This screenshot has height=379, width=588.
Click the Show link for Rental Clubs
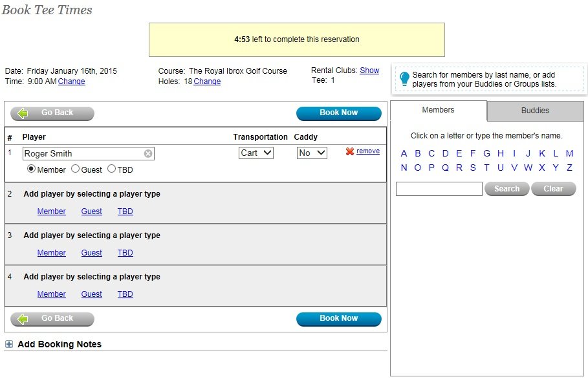(x=369, y=70)
